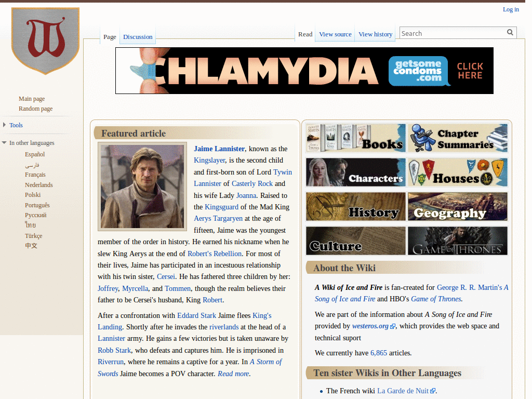This screenshot has height=399, width=532.
Task: Click the Log in link
Action: [x=511, y=9]
